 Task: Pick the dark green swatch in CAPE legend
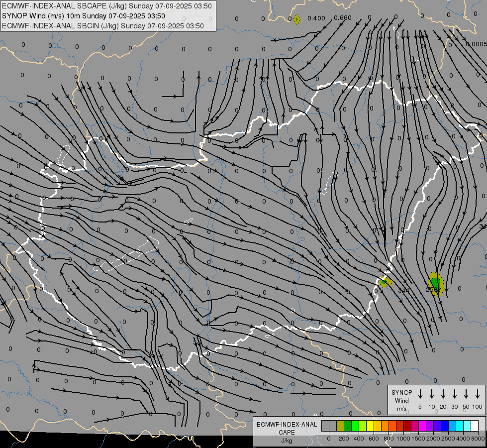[x=348, y=426]
